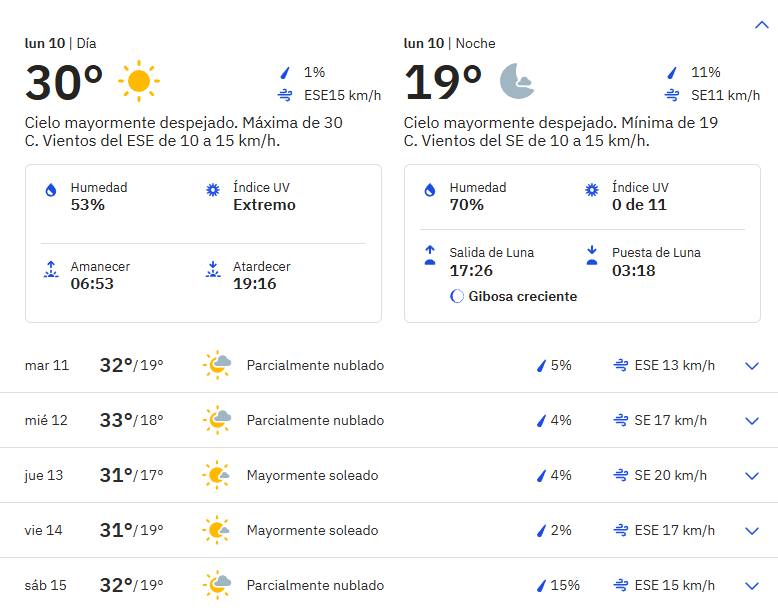Expand the mar 11 forecast row

[752, 366]
